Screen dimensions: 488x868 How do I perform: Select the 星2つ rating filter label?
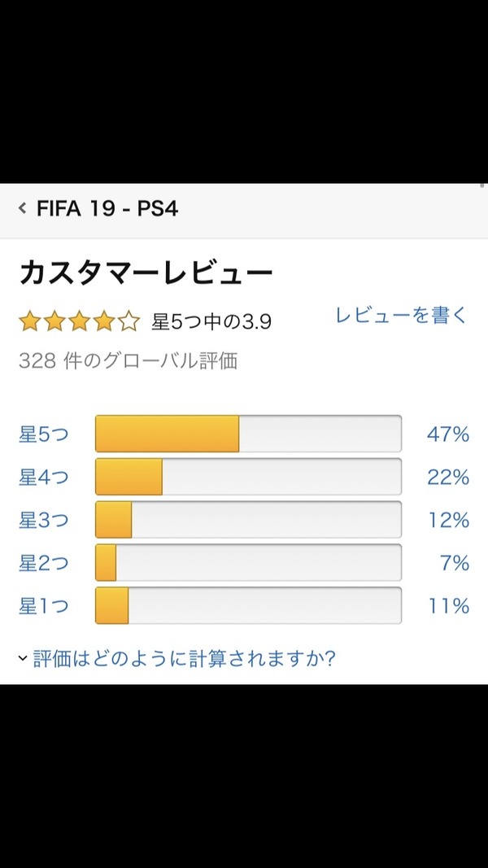pyautogui.click(x=44, y=564)
